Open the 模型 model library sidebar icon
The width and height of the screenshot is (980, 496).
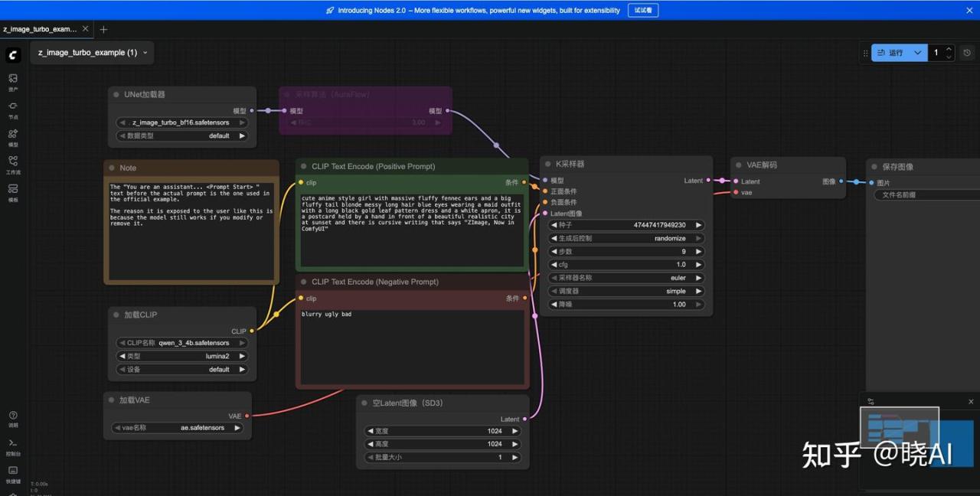click(13, 136)
